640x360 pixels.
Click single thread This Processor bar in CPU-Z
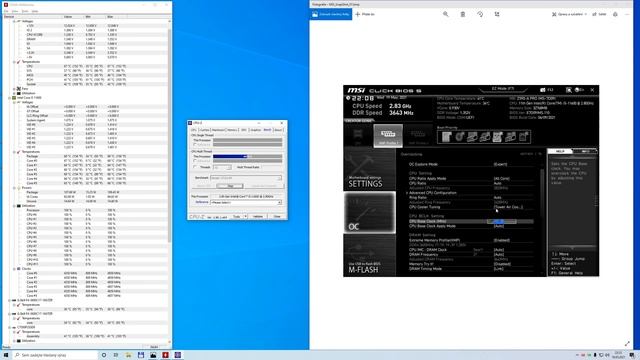coord(247,140)
